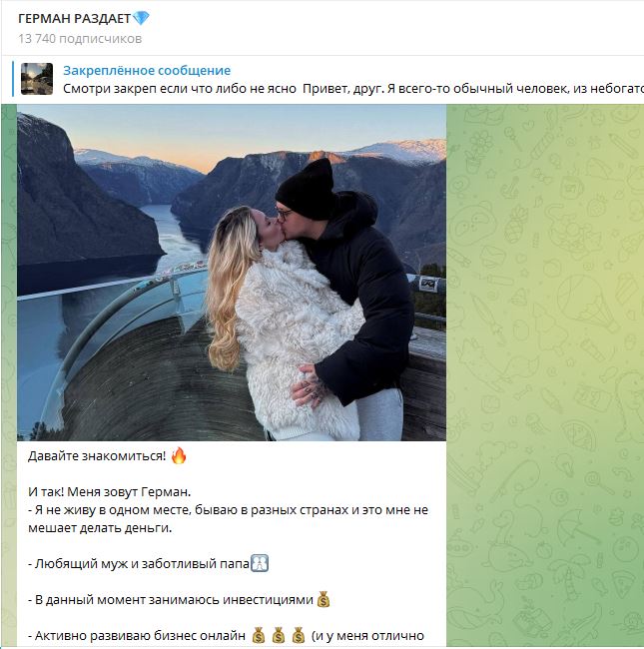Click the В данный момент занимаюсь инвестициями text
This screenshot has height=649, width=644.
[171, 600]
